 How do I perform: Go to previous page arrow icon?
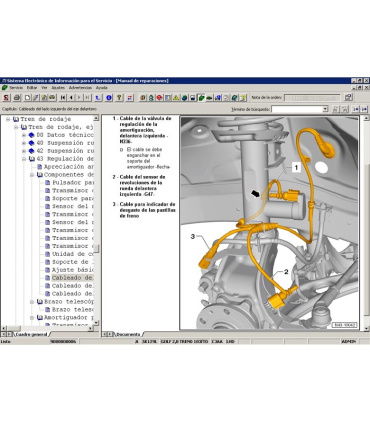pyautogui.click(x=71, y=98)
